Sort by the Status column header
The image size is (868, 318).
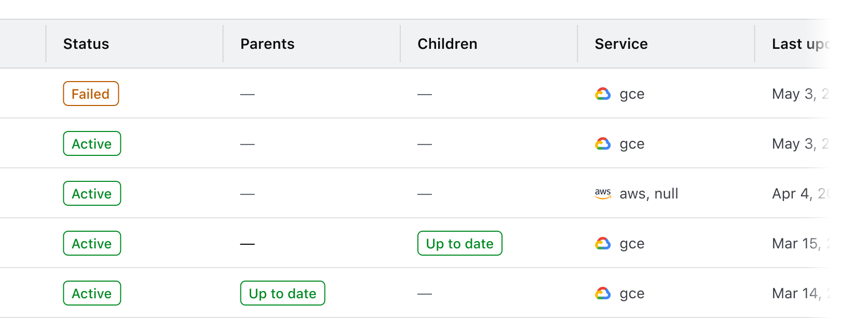click(86, 44)
